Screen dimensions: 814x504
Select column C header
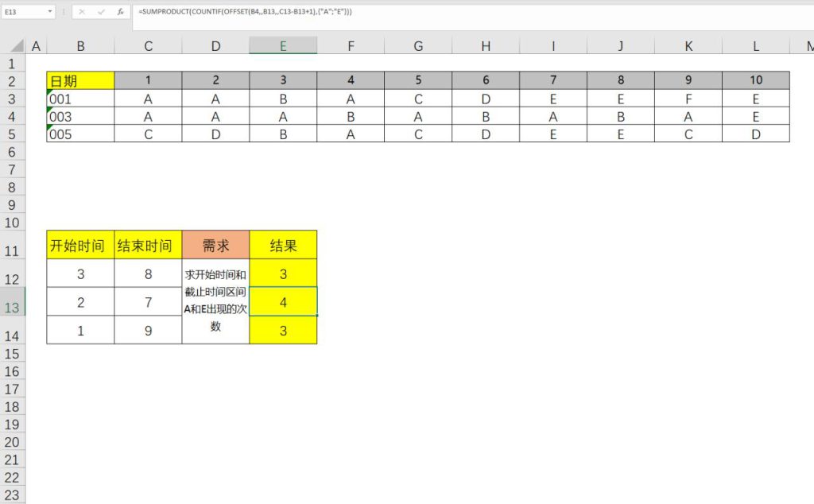click(x=148, y=46)
